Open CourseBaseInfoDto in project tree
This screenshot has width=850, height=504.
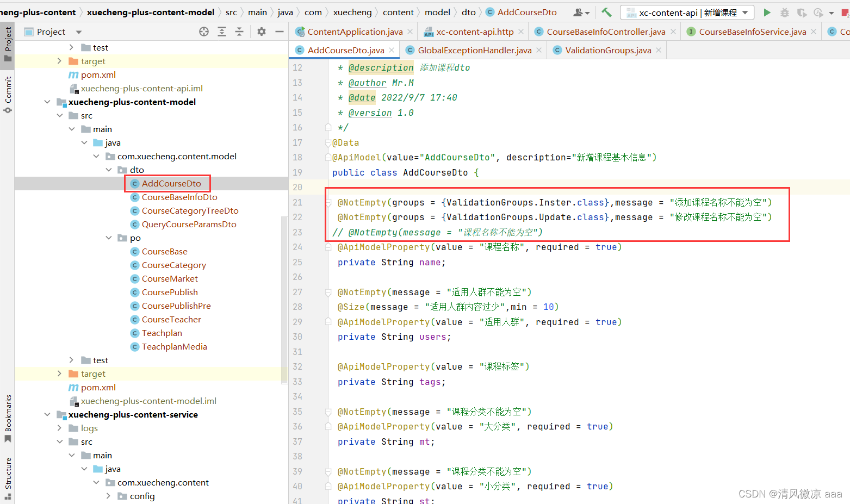[179, 197]
